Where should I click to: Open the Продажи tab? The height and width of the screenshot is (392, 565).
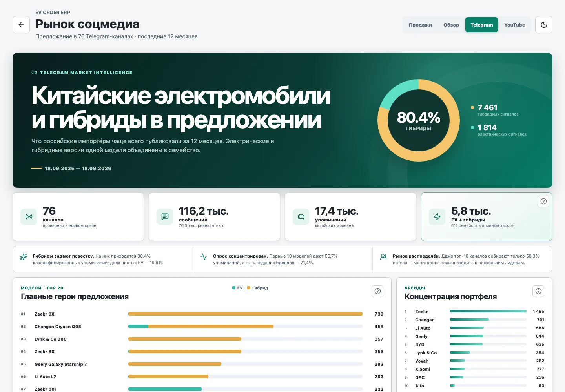420,25
